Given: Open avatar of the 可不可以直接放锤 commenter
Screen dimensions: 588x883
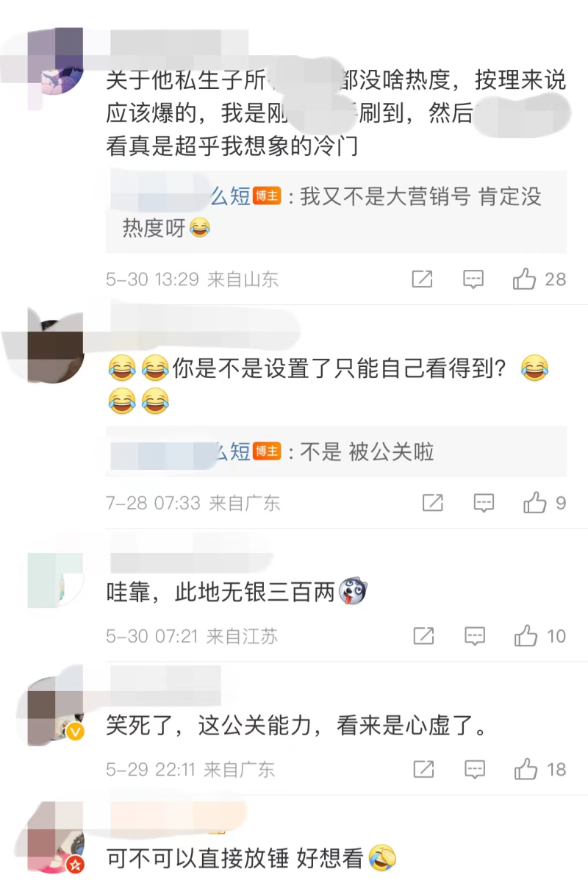Looking at the screenshot, I should (x=55, y=840).
